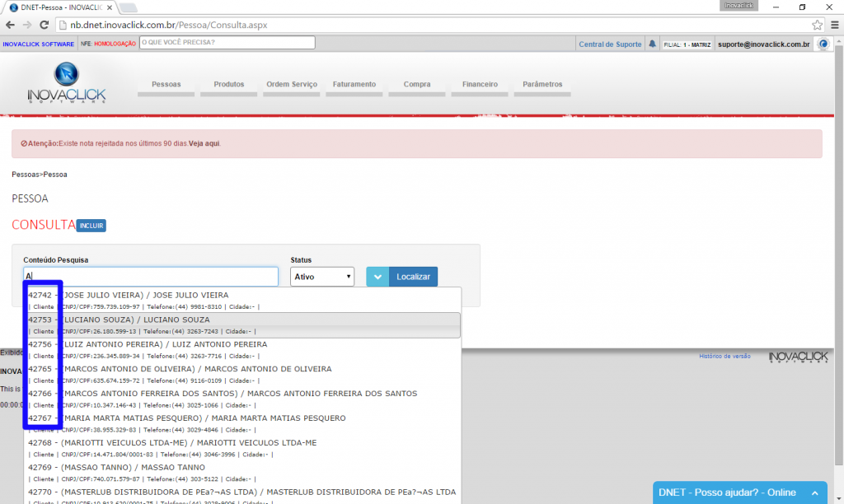Click the INCLUIR button
Viewport: 844px width, 504px height.
91,226
